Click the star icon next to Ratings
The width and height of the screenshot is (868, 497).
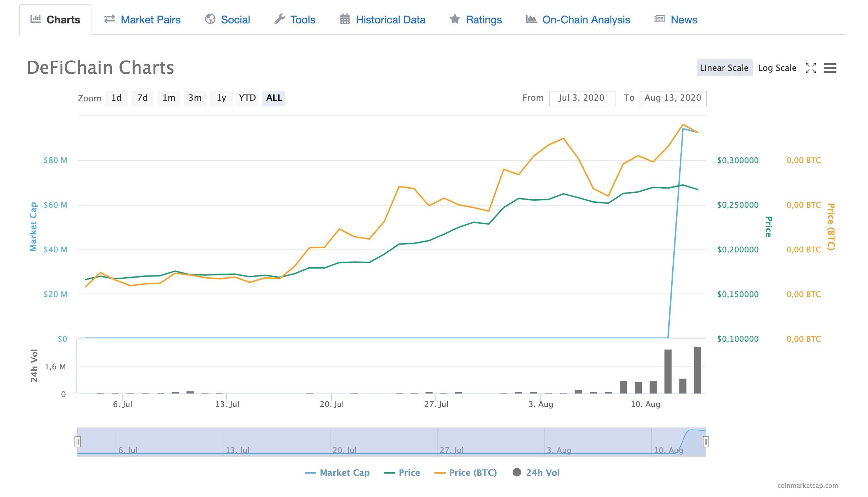455,19
